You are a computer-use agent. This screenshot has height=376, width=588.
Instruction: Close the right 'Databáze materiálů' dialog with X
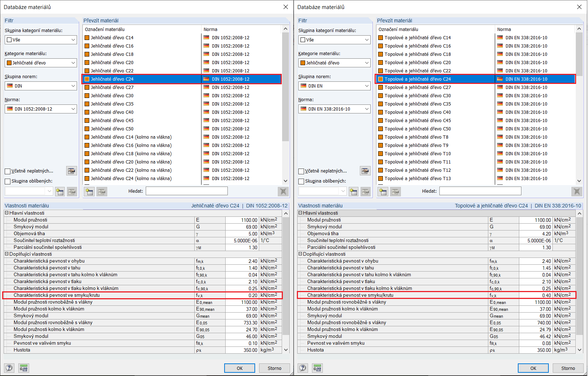click(579, 7)
